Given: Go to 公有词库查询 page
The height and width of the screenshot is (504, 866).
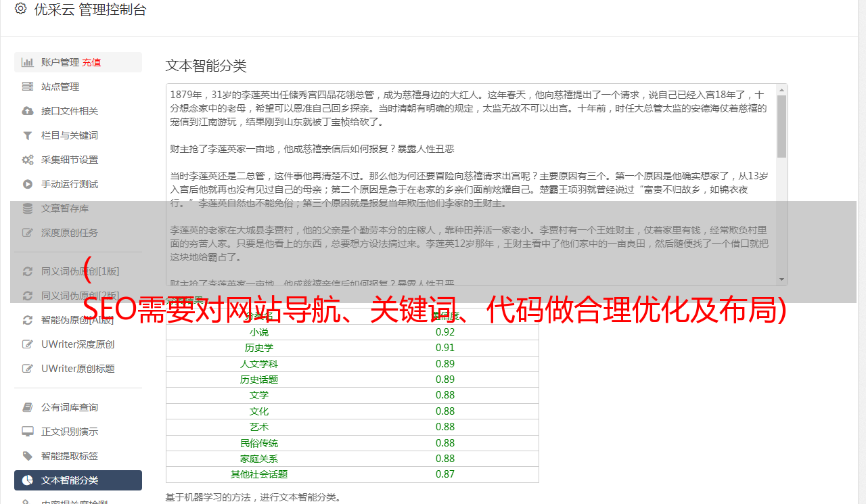Looking at the screenshot, I should click(x=78, y=407).
